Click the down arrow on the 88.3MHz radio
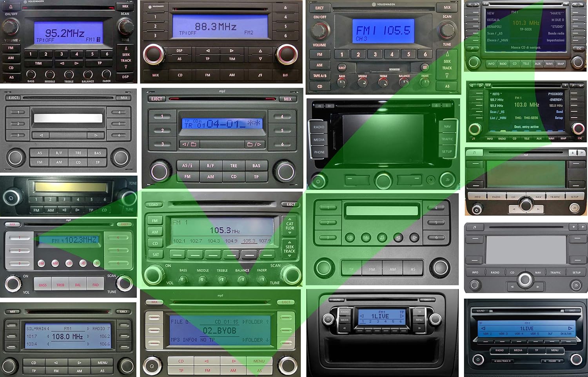Viewport: 588px width, 377px height. coord(260,59)
